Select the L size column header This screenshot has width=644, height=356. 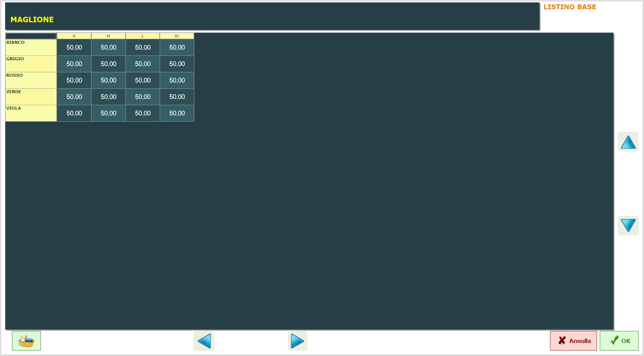point(143,36)
